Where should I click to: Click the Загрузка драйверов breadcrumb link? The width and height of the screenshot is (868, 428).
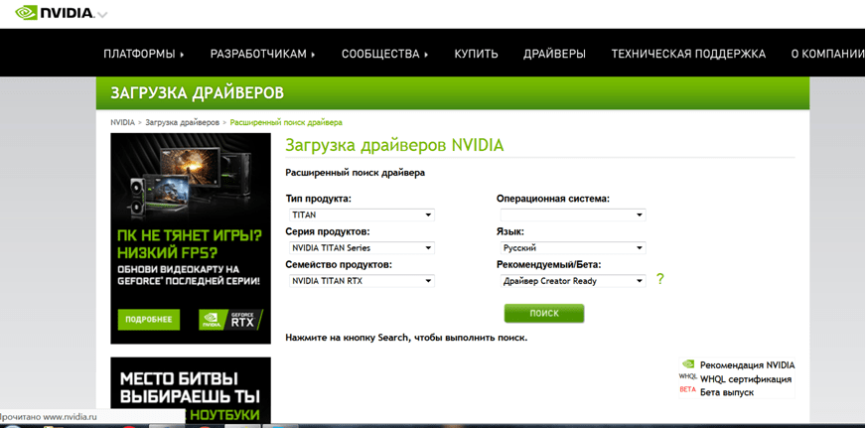(x=182, y=122)
